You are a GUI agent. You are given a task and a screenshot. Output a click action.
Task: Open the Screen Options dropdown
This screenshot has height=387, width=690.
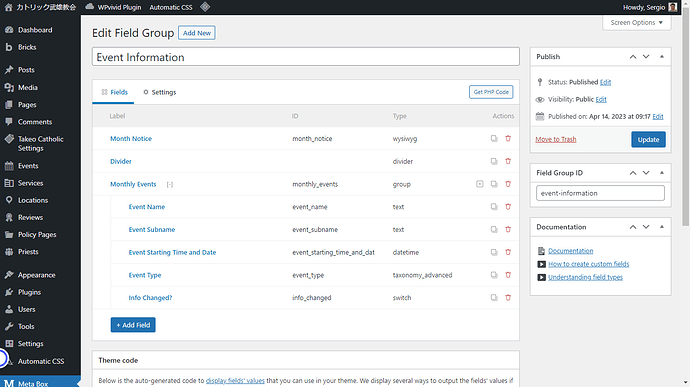pos(636,22)
